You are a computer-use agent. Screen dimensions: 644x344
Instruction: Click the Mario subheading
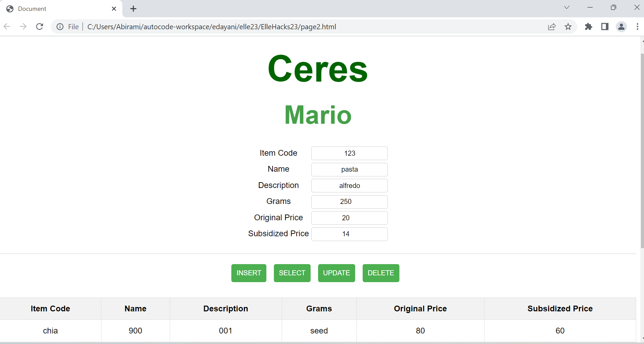tap(318, 115)
